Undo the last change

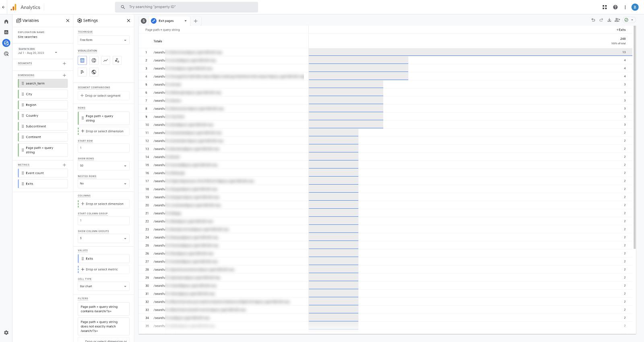pyautogui.click(x=593, y=20)
